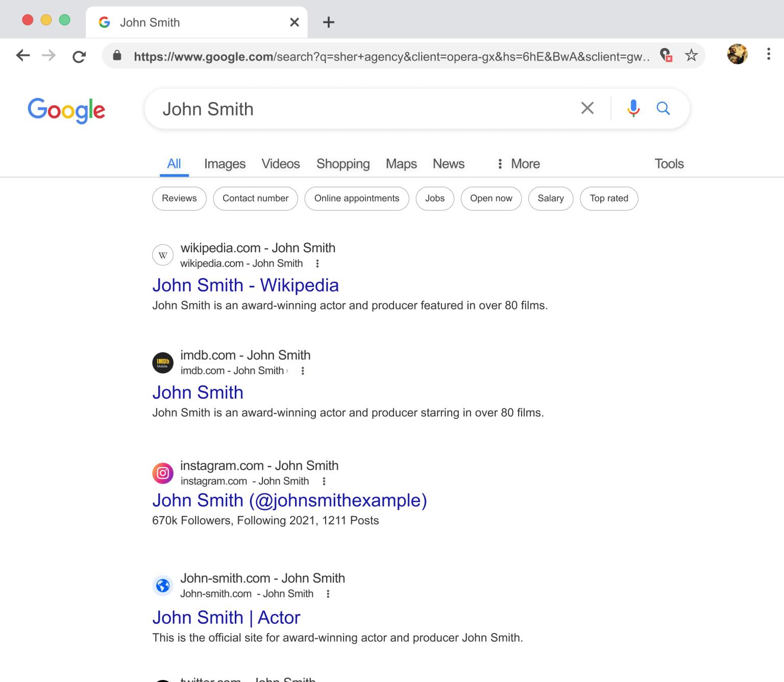The width and height of the screenshot is (784, 682).
Task: Click the voice search microphone icon
Action: click(633, 108)
